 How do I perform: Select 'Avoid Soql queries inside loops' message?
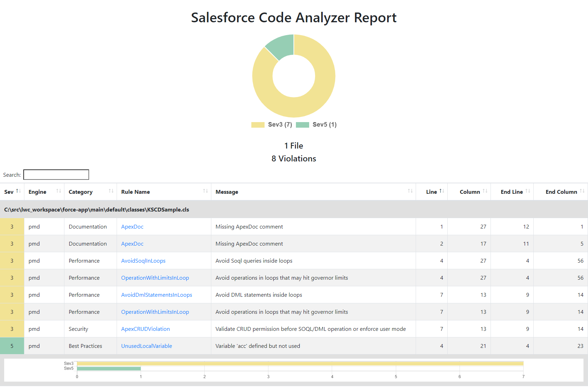254,261
